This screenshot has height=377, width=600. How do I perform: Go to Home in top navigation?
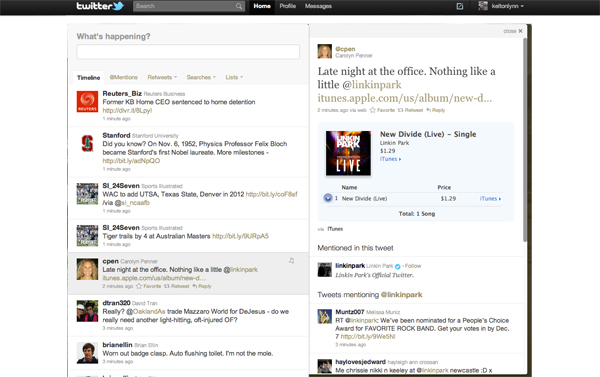[x=262, y=6]
